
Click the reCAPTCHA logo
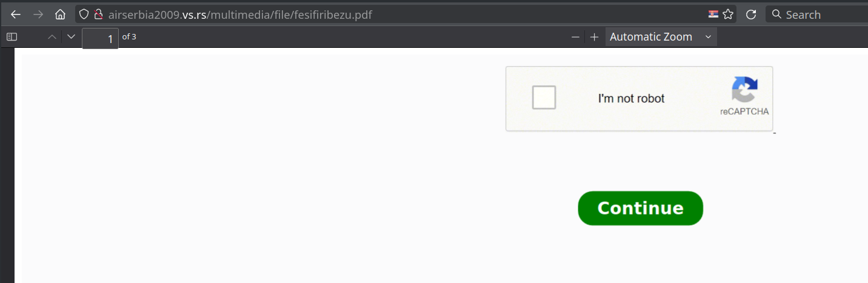coord(744,90)
